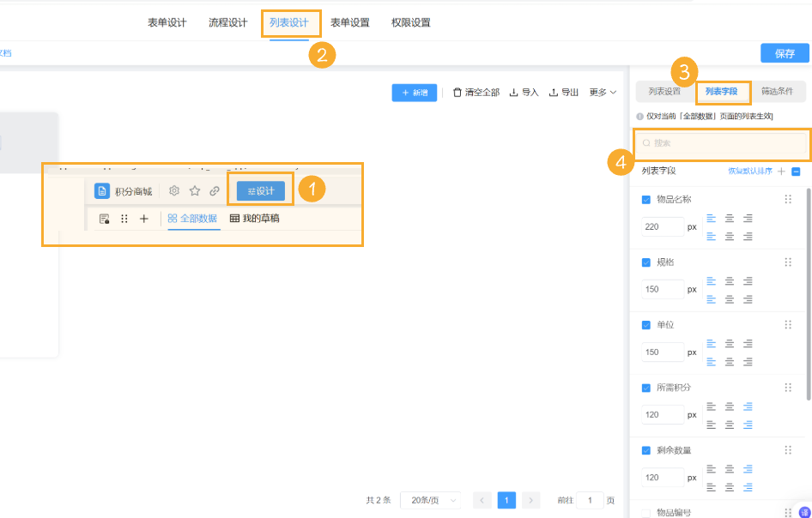
Task: Set left alignment for 物品名称 column
Action: (711, 218)
